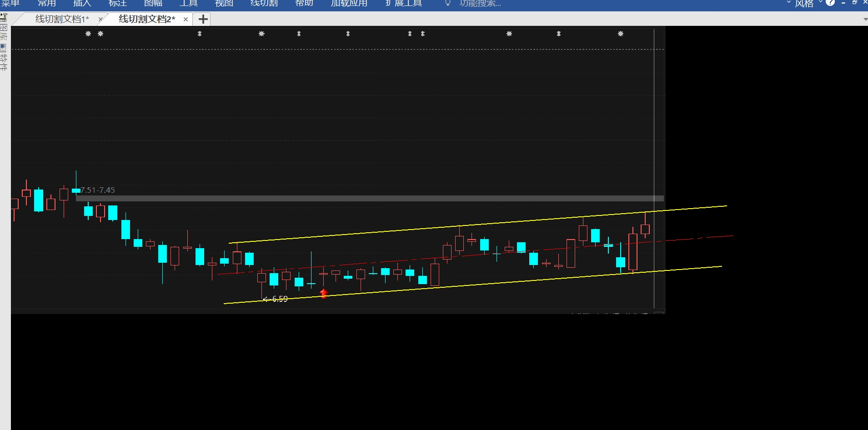Image resolution: width=868 pixels, height=430 pixels.
Task: Switch to the 图幅 ribbon tab
Action: (153, 3)
